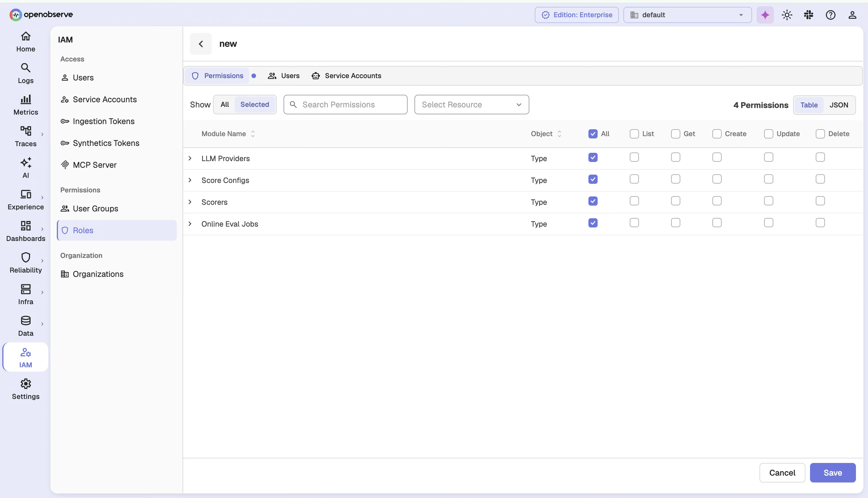Sort by the Module Name column arrows

pyautogui.click(x=253, y=134)
